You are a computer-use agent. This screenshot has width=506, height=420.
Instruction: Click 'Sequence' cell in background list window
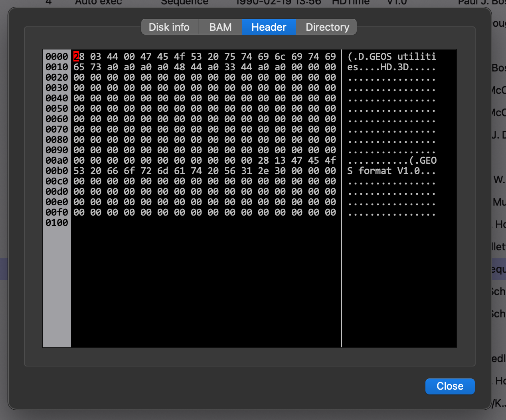coord(184,2)
